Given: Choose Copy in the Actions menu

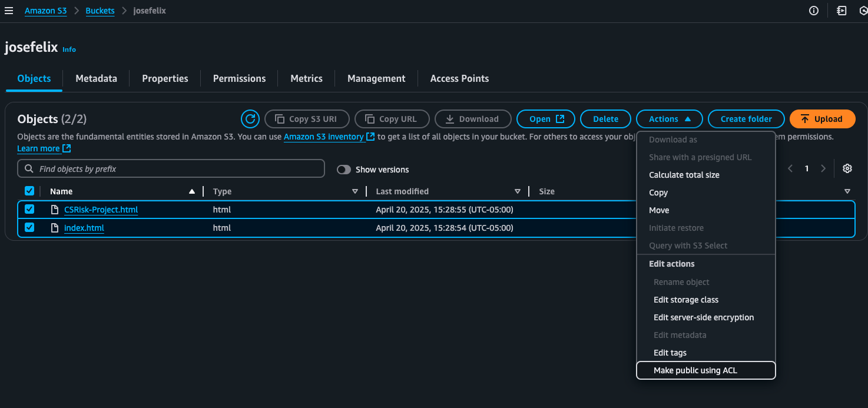Looking at the screenshot, I should [x=706, y=193].
